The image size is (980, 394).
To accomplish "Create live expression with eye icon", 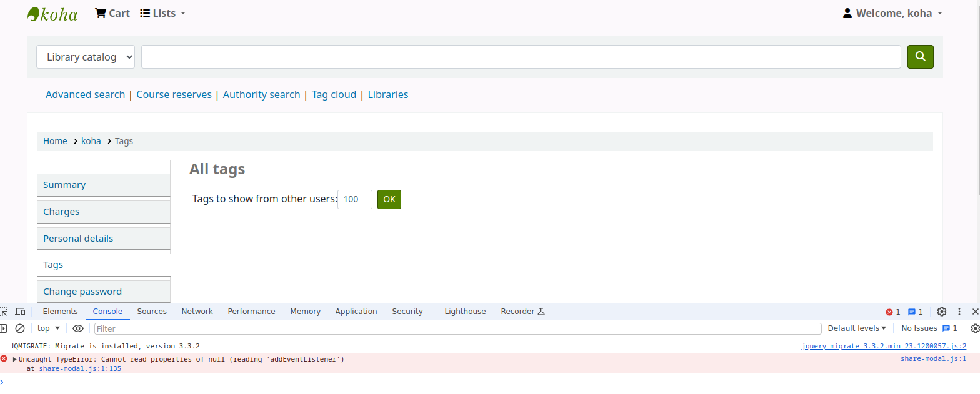I will pos(78,328).
